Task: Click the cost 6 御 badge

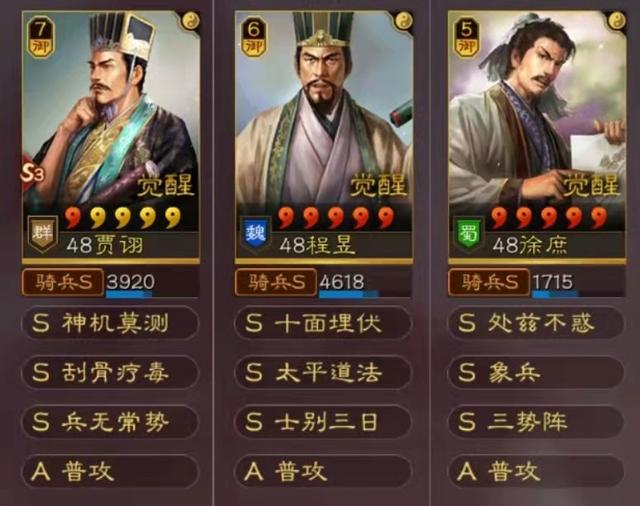Action: tap(254, 37)
